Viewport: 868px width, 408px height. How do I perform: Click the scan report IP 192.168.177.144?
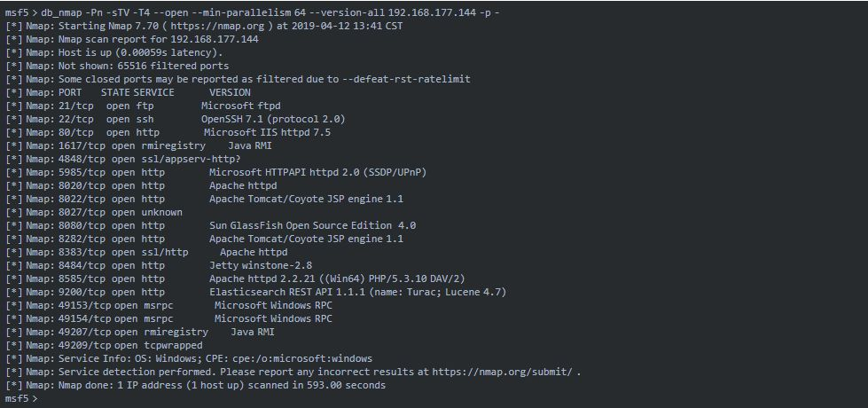point(216,39)
